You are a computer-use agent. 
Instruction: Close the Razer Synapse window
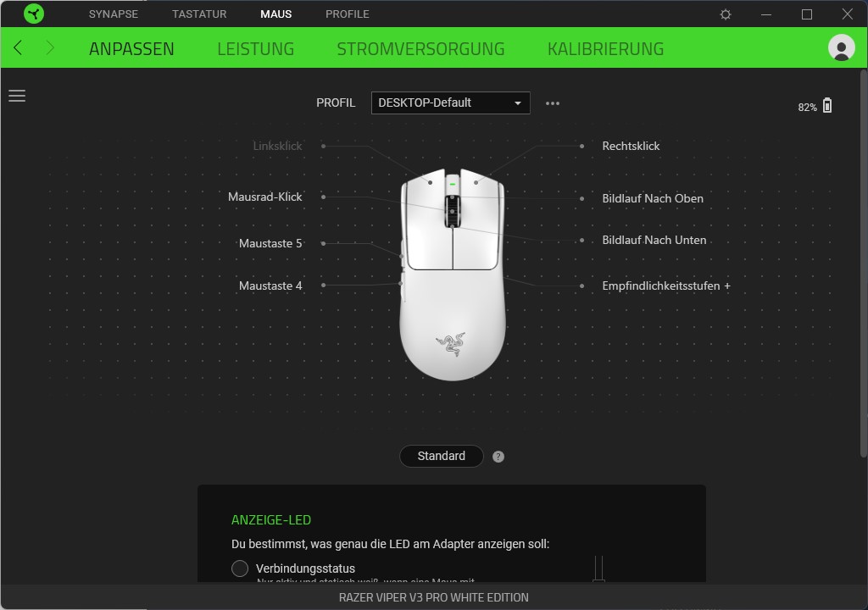[847, 14]
